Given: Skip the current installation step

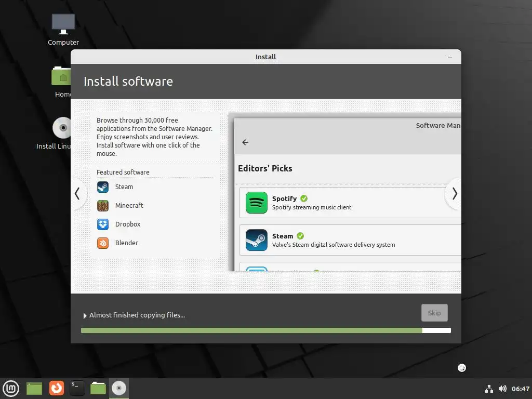Looking at the screenshot, I should (434, 313).
